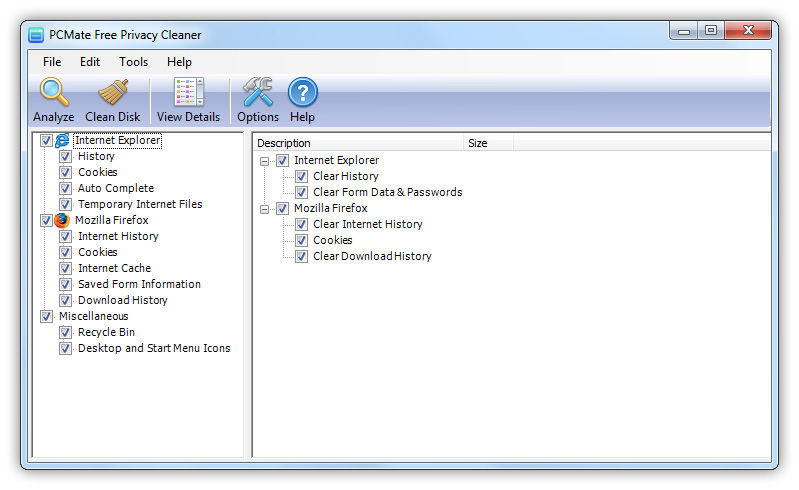Viewport: 799px width, 490px height.
Task: Toggle the Recycle Bin checkbox
Action: pyautogui.click(x=65, y=332)
